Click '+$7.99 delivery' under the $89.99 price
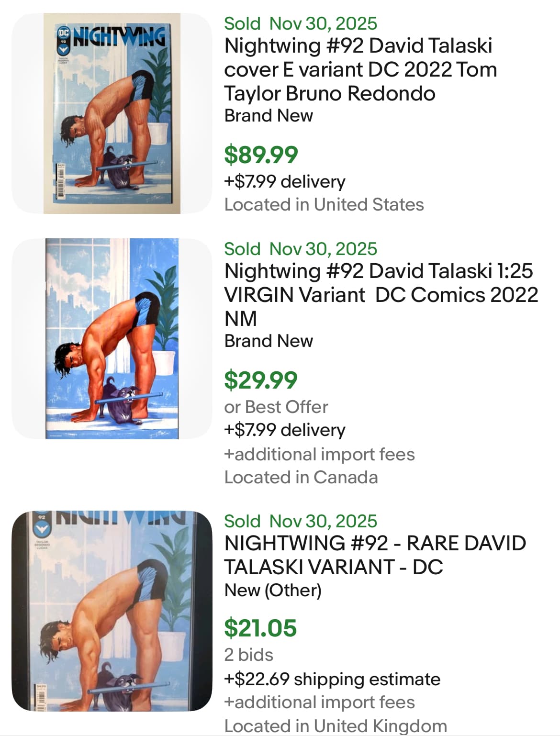Screen dimensions: 560x736 285,182
